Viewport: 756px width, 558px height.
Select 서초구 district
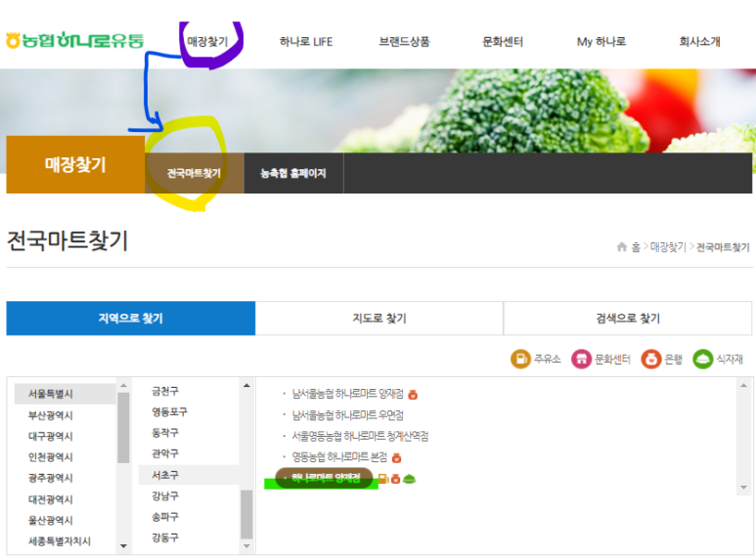(189, 475)
